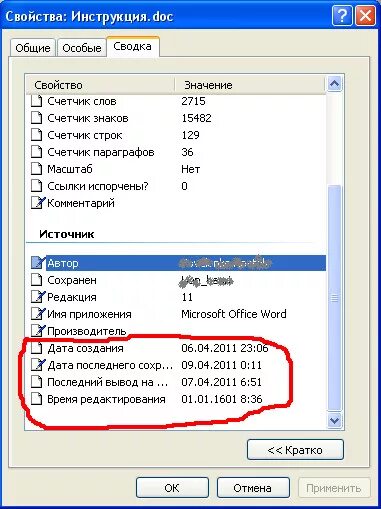Open the Особые tab

[82, 48]
